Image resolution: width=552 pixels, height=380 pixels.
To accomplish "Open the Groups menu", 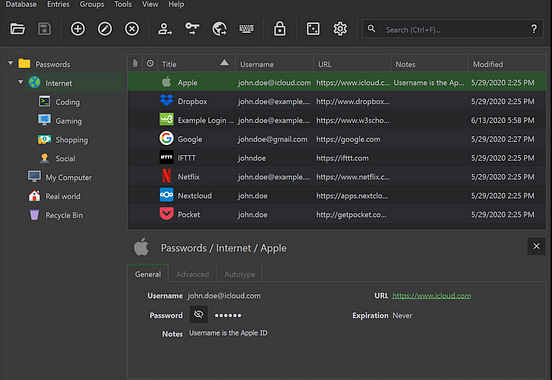I will tap(92, 4).
